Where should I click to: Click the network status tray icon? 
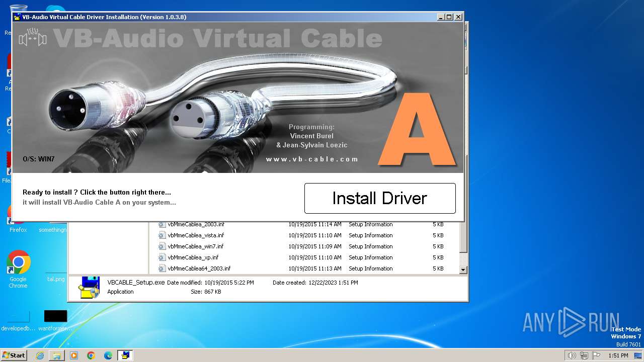point(584,355)
